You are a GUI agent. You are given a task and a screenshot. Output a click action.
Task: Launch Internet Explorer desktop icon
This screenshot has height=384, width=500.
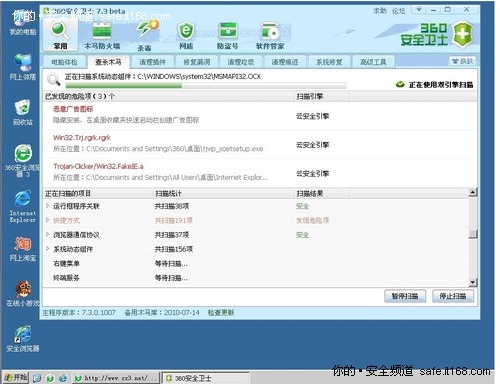click(22, 206)
